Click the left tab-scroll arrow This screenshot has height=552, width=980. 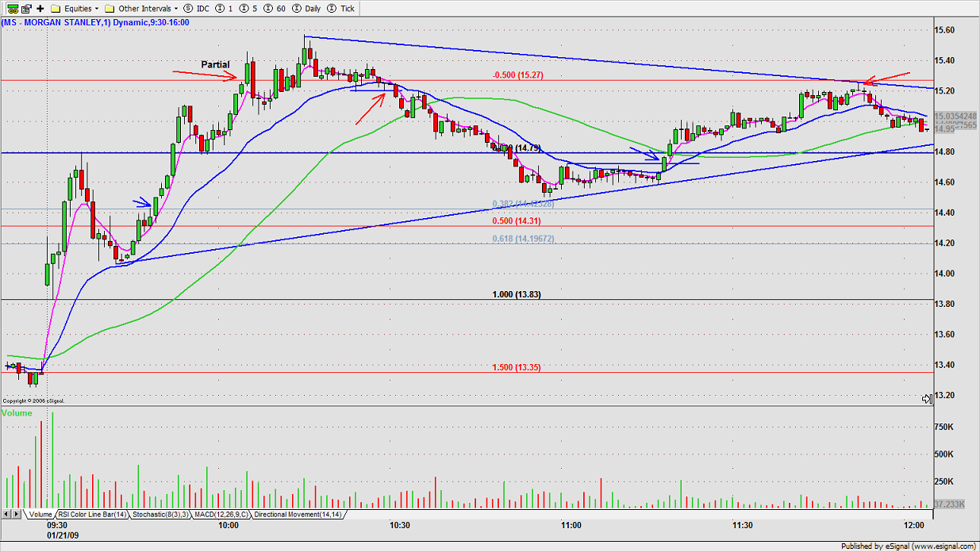(6, 515)
